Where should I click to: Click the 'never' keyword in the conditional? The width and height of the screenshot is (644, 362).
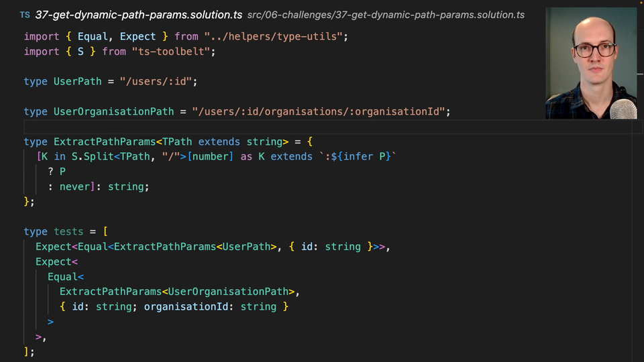(x=74, y=186)
